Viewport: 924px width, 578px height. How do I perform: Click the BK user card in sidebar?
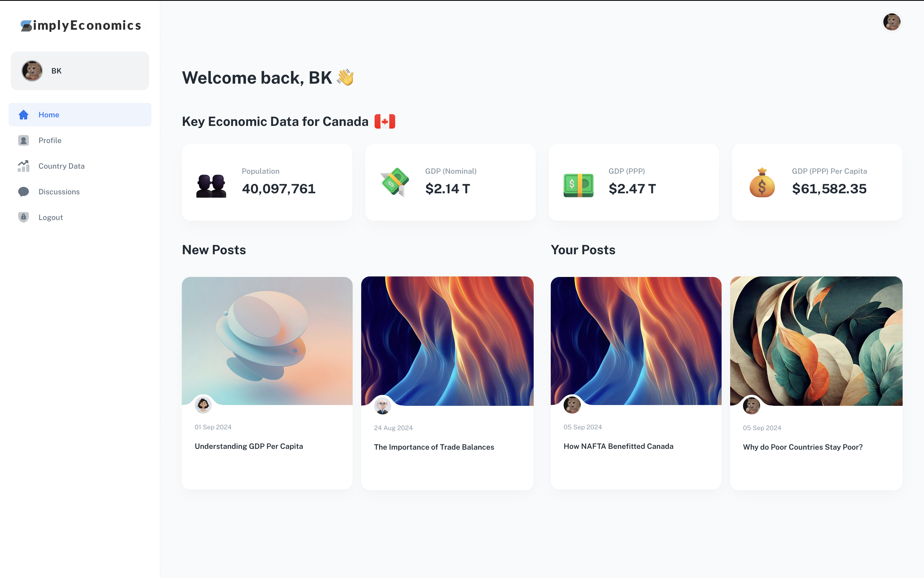[x=80, y=71]
